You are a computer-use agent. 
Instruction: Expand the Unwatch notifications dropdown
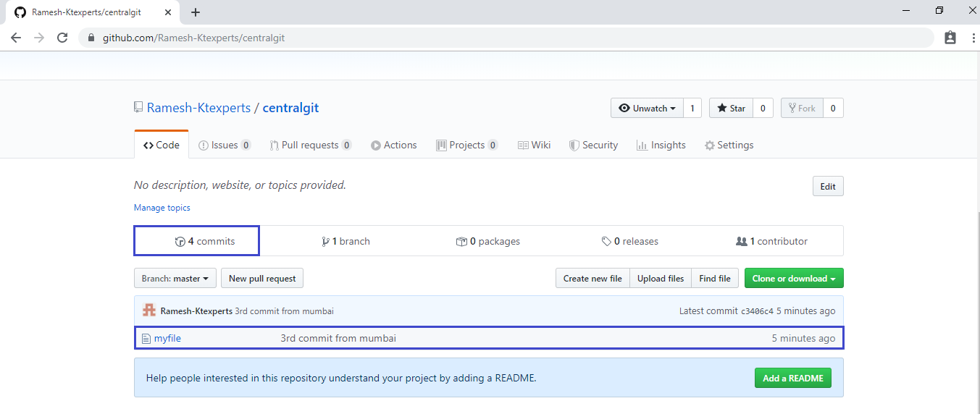tap(647, 109)
